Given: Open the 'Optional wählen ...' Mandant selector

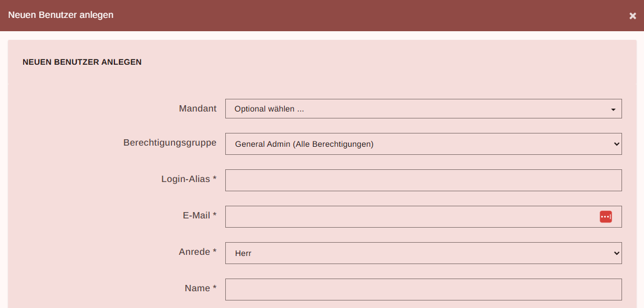Looking at the screenshot, I should (416, 109).
